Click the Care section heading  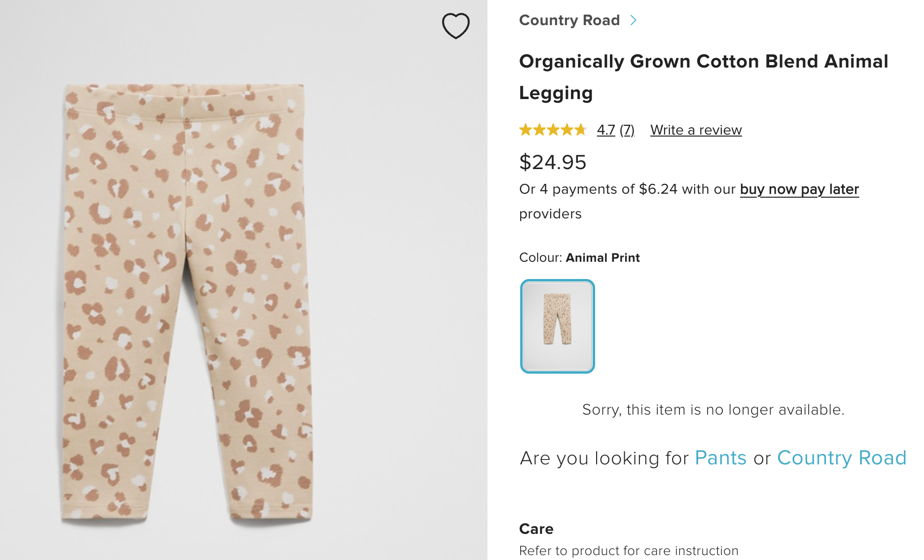pos(536,529)
